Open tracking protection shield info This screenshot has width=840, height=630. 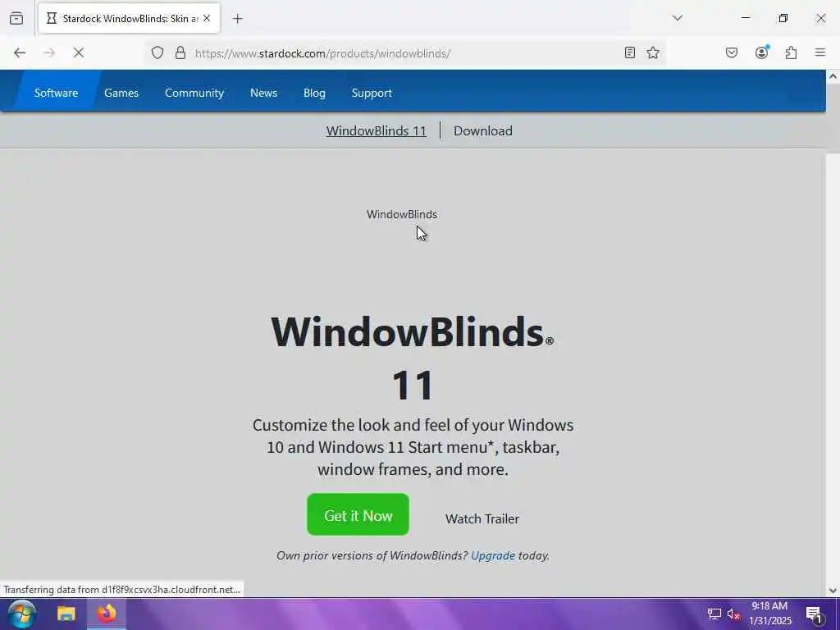(x=157, y=52)
